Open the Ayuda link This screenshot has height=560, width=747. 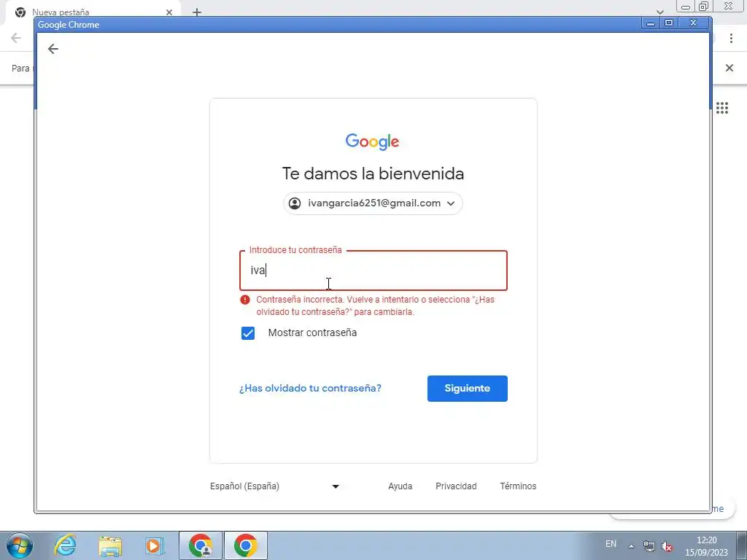(400, 486)
